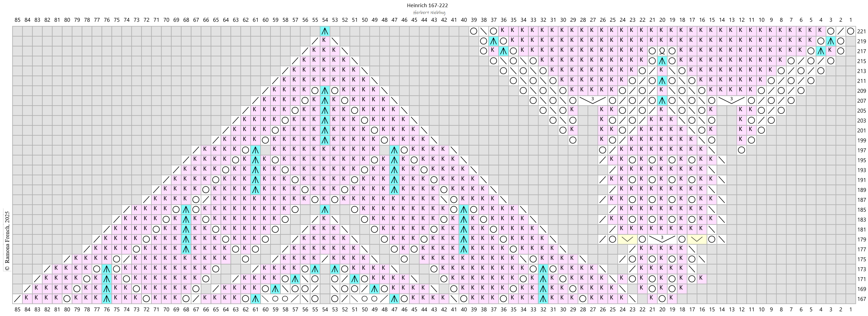Image resolution: width=868 pixels, height=316 pixels.
Task: Click the 'Herbert Niebling' designer signature
Action: coord(429,13)
